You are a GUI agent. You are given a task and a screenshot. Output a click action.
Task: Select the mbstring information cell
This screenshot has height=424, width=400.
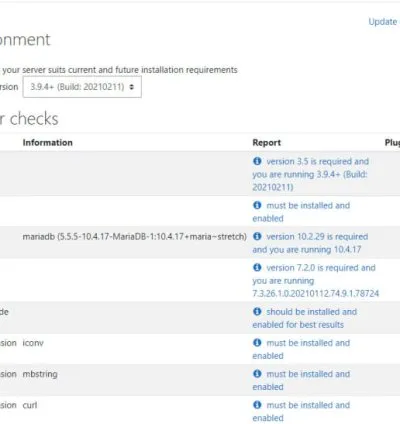click(x=40, y=374)
